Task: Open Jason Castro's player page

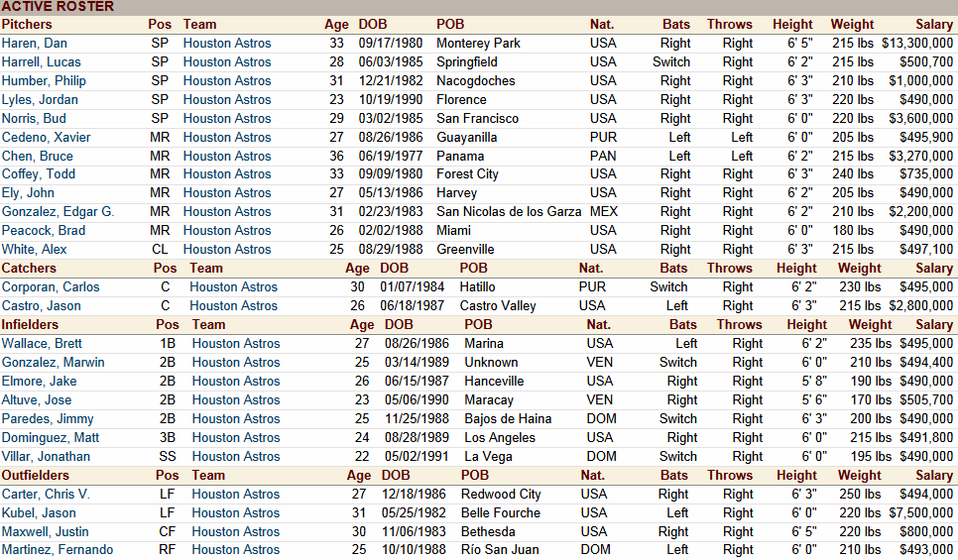Action: tap(42, 305)
